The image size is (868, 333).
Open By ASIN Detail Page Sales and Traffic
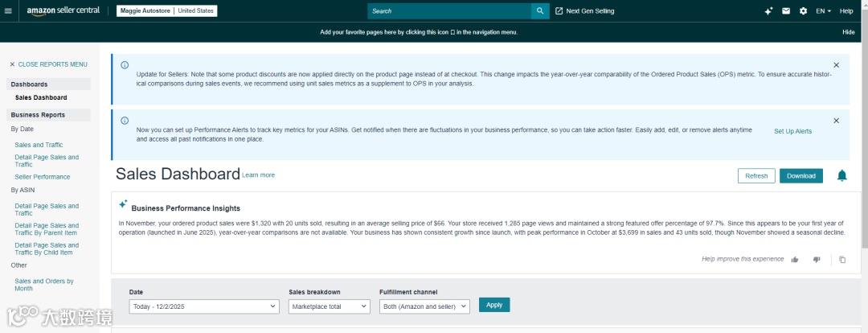tap(47, 209)
